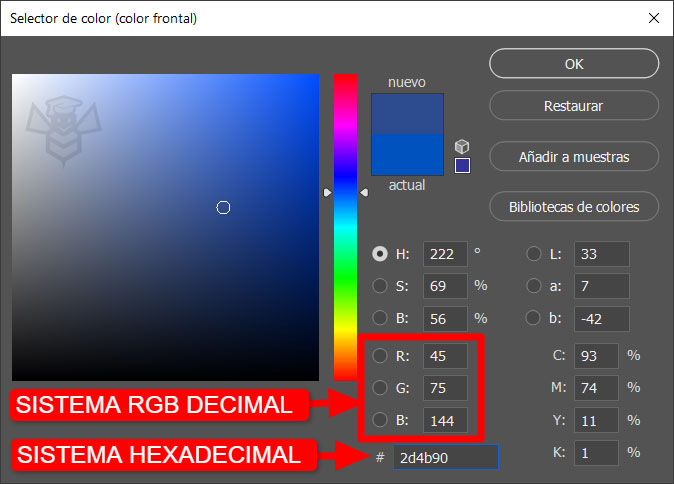Viewport: 674px width, 484px height.
Task: Enable the G green radio button
Action: point(380,388)
